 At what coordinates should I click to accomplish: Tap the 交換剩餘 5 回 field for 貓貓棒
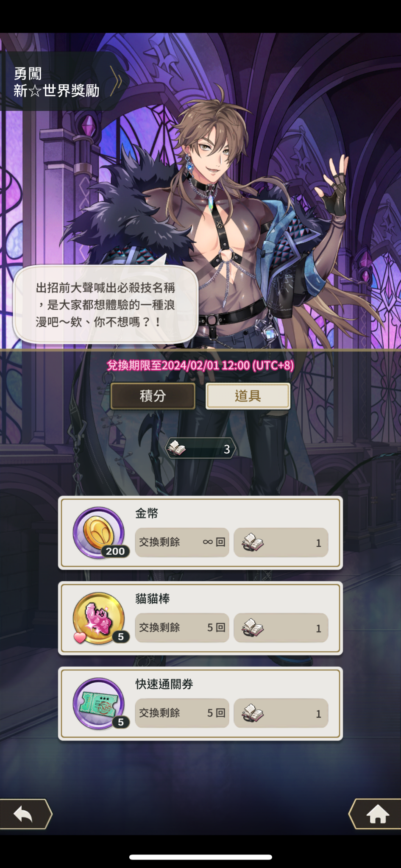tap(182, 627)
